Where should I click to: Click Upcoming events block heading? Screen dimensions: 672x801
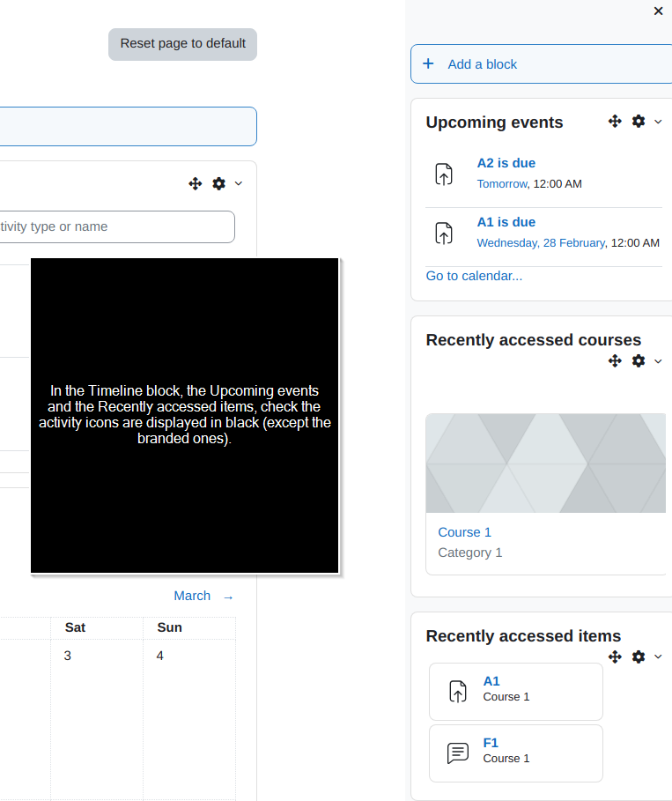coord(494,122)
